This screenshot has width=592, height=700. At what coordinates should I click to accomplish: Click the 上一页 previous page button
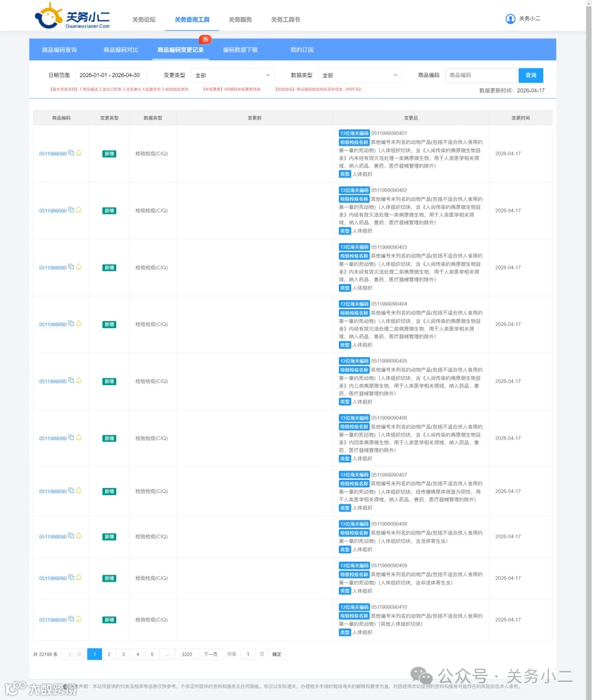75,654
